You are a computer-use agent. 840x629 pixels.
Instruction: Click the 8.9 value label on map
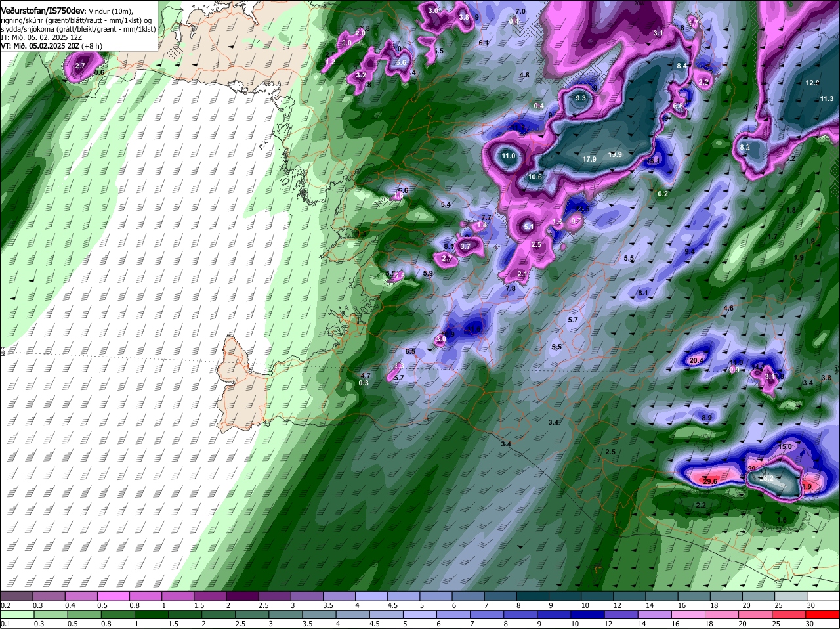pyautogui.click(x=707, y=418)
